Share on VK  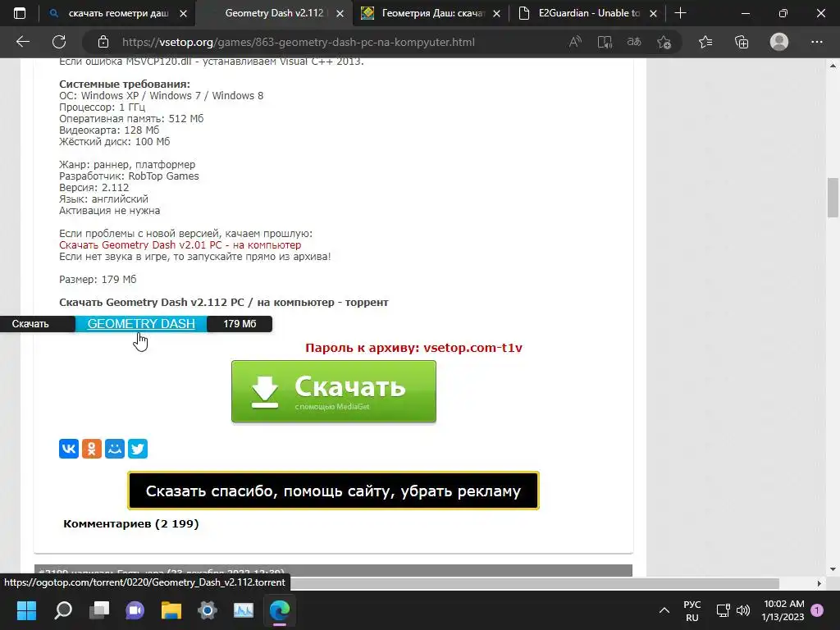[69, 449]
